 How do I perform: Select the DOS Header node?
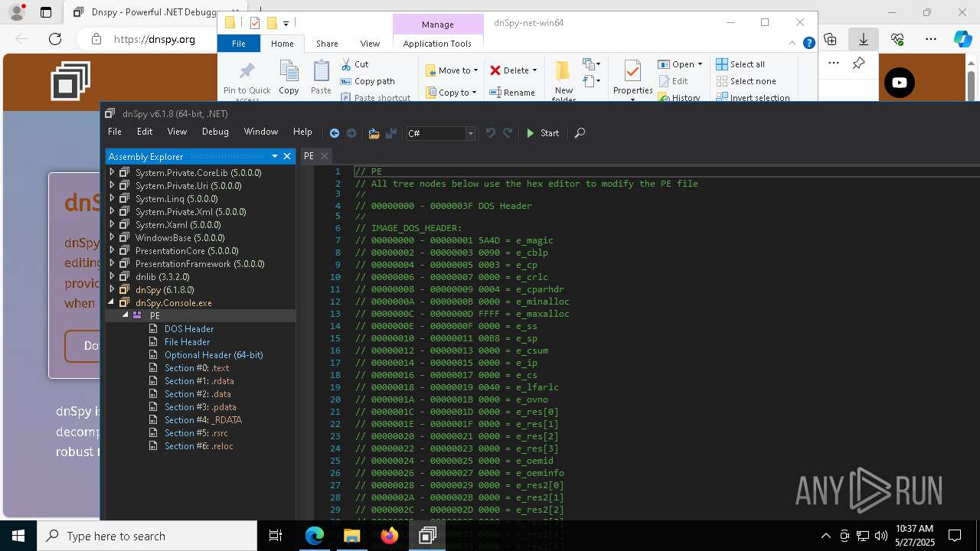189,329
